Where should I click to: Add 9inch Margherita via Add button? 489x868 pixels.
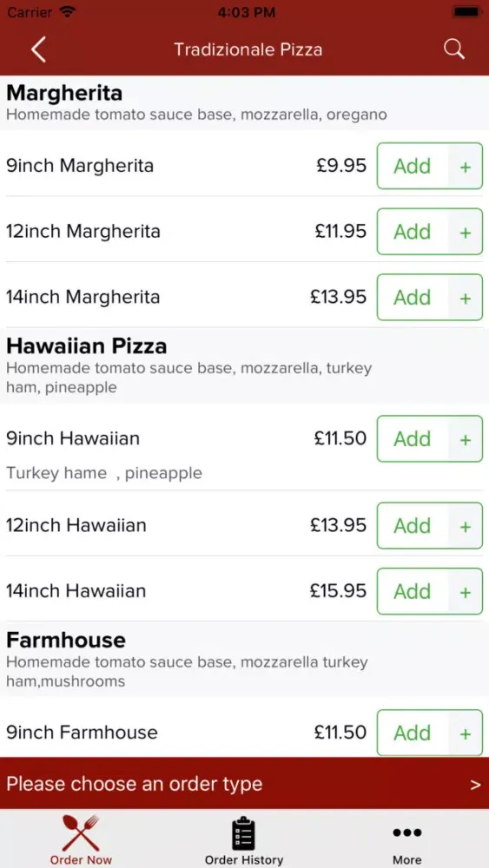tap(413, 166)
